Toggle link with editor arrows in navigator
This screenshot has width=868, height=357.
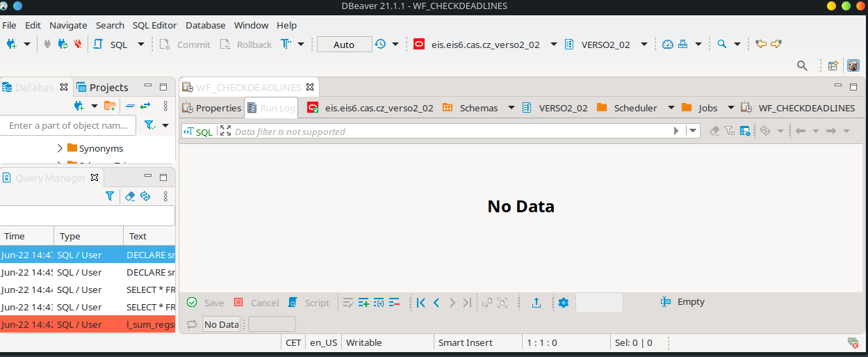pos(145,106)
